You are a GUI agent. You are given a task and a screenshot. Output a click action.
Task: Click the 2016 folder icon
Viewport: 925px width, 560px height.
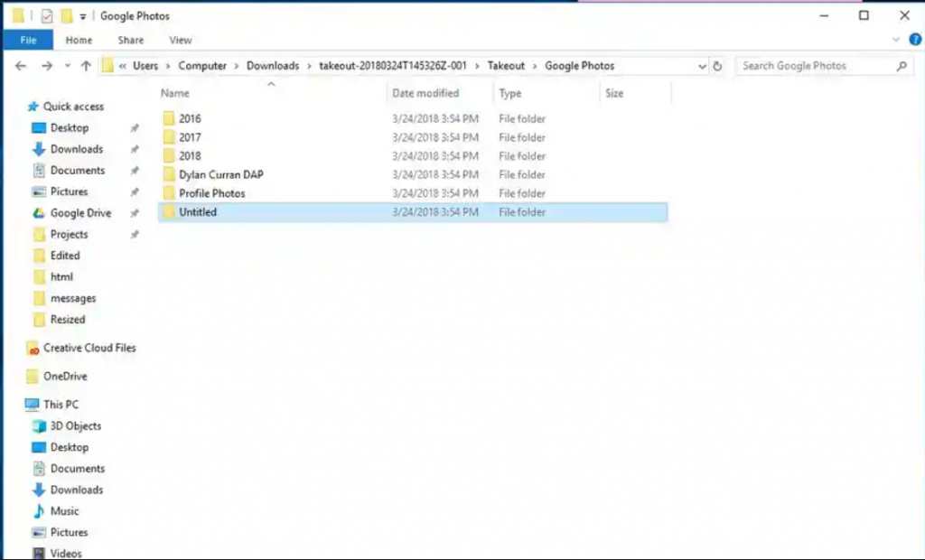pyautogui.click(x=169, y=118)
